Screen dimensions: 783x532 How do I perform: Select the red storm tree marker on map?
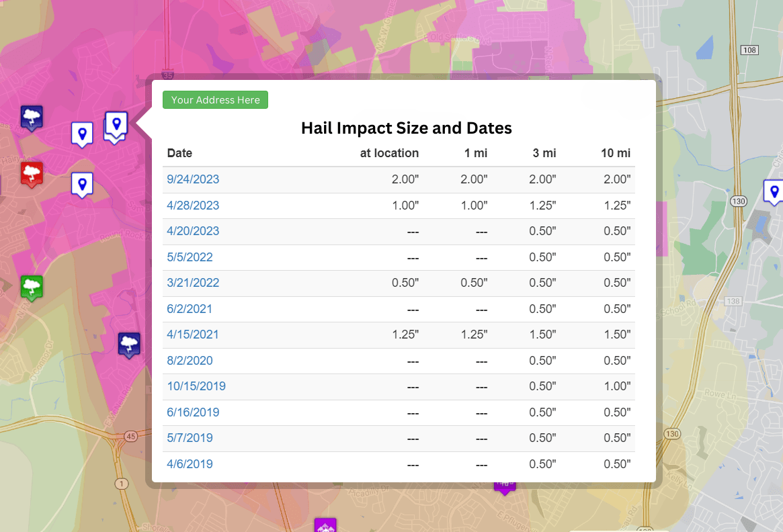[x=32, y=175]
